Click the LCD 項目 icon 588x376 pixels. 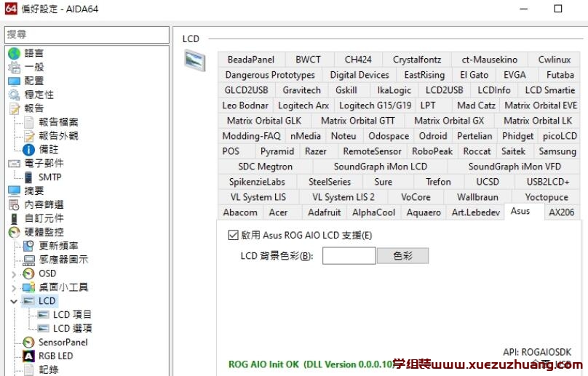[43, 315]
